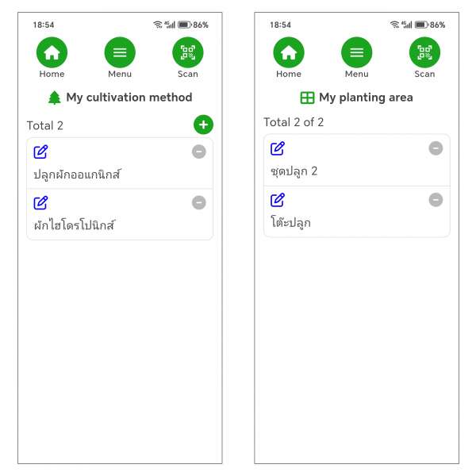This screenshot has height=476, width=476.
Task: Open Menu on planting area screen
Action: pos(357,53)
